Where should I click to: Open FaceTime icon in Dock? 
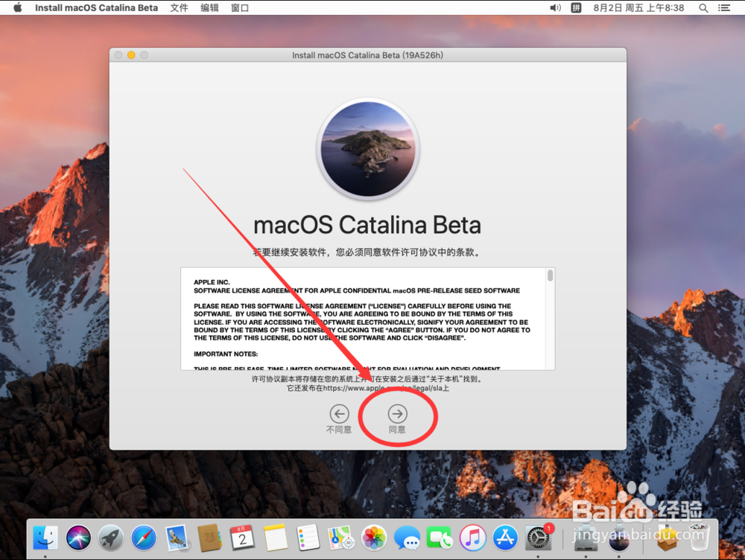[440, 538]
